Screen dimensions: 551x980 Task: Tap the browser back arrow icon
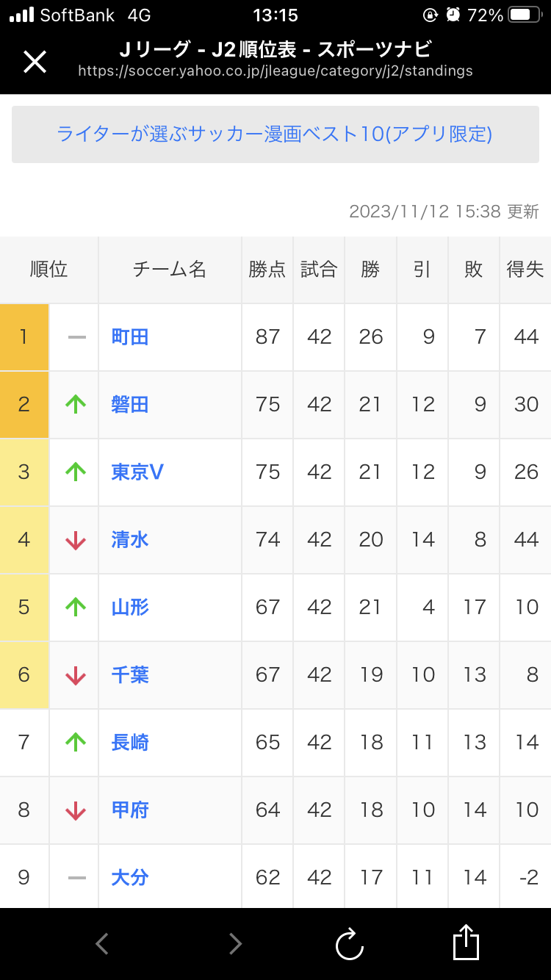click(x=102, y=943)
